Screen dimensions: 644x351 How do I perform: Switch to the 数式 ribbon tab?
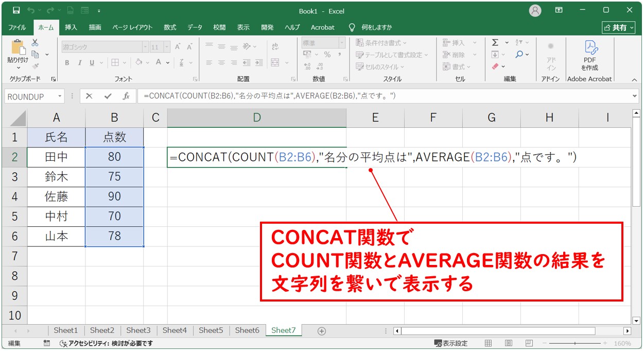click(x=169, y=27)
